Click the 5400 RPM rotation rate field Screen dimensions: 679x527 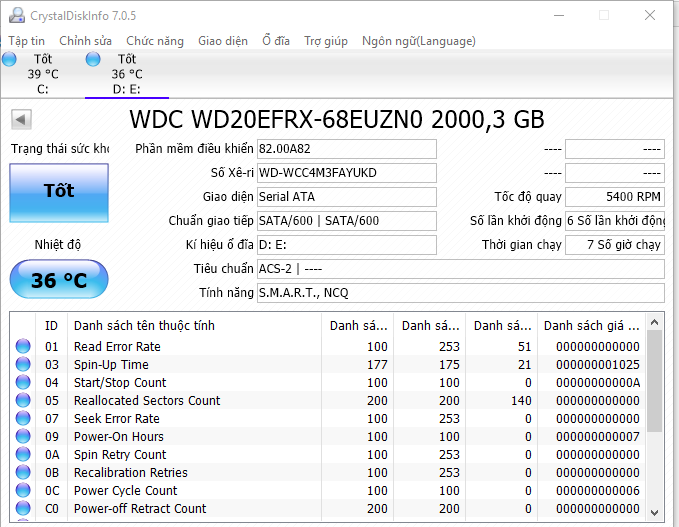click(x=615, y=197)
